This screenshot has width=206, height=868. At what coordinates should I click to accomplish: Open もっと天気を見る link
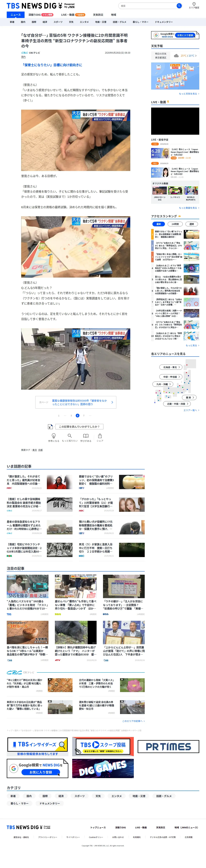tap(189, 94)
